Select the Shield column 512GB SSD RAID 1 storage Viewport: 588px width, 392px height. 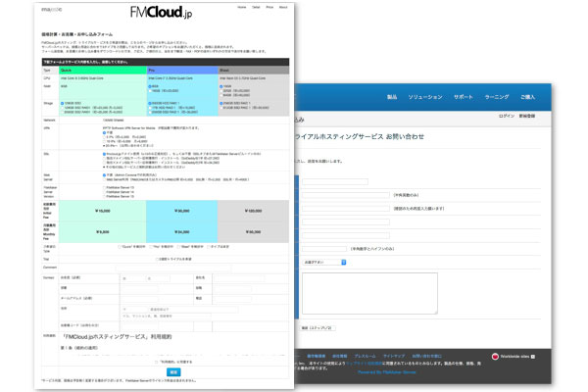click(x=221, y=108)
